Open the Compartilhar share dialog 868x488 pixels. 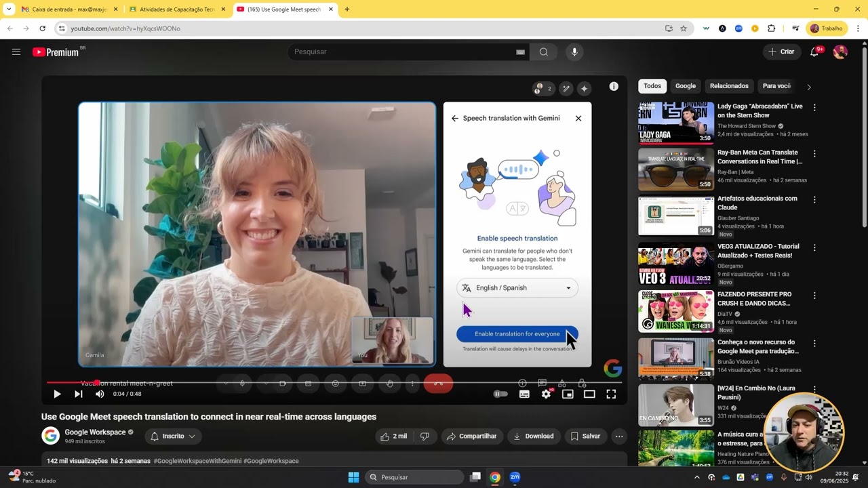pyautogui.click(x=471, y=436)
